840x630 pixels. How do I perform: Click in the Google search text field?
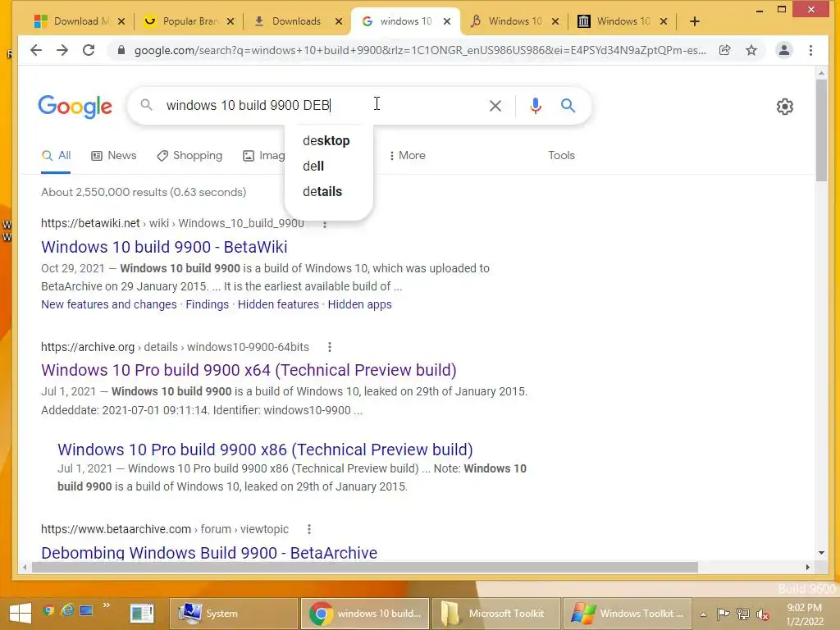pos(322,106)
